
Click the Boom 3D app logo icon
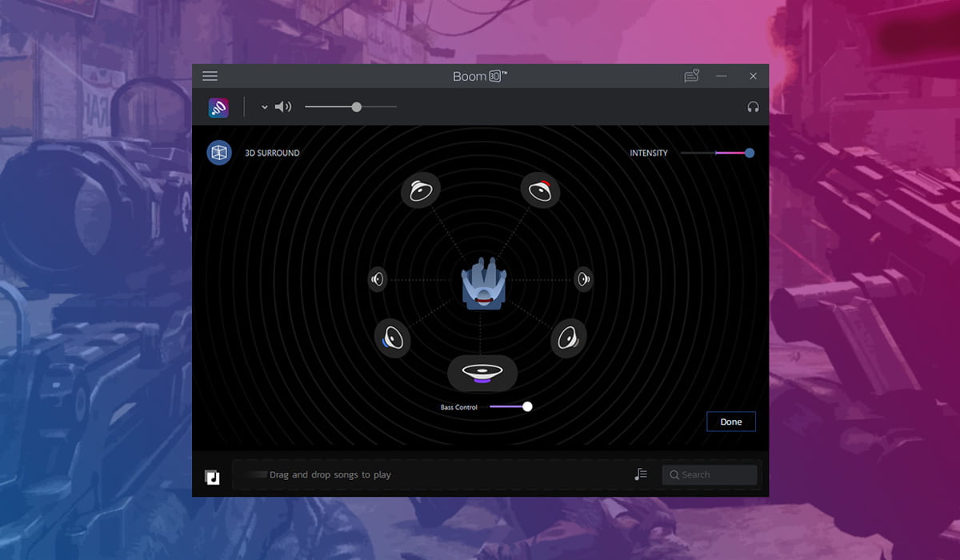click(x=218, y=107)
